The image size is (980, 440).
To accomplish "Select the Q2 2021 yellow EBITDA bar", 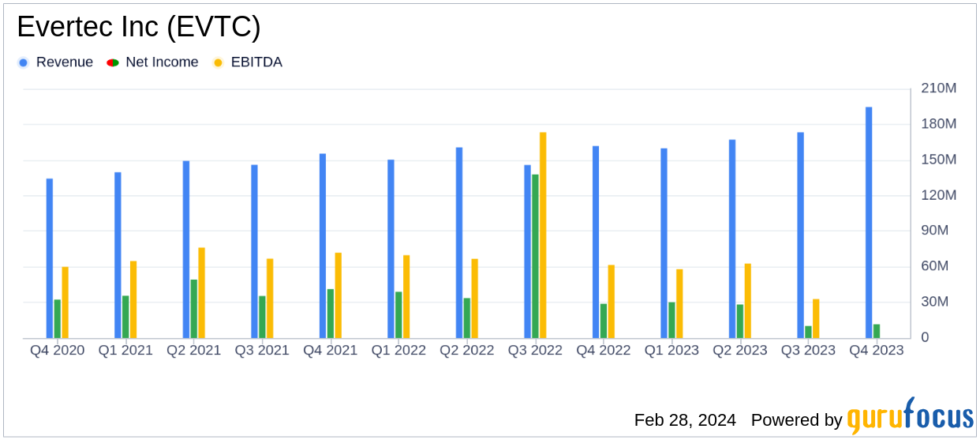I will click(202, 293).
